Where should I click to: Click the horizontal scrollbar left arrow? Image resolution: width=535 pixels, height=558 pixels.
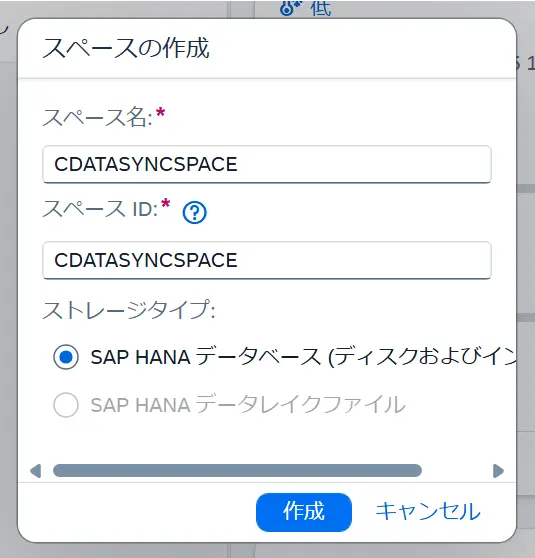[x=36, y=471]
